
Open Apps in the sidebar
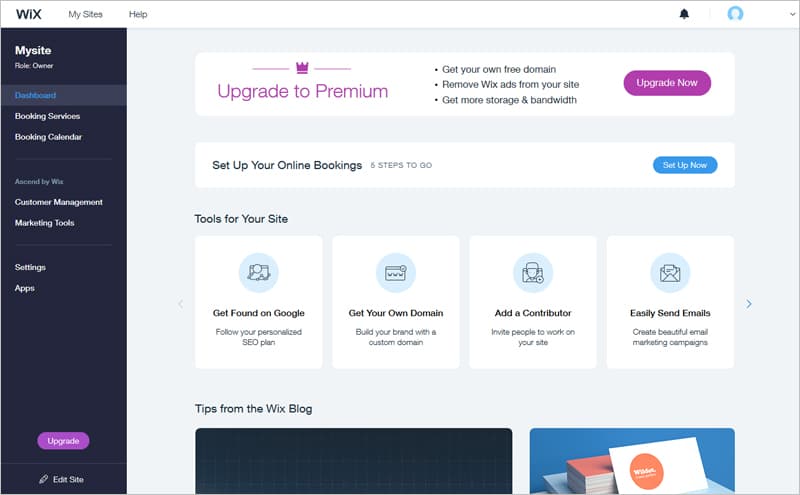click(24, 288)
